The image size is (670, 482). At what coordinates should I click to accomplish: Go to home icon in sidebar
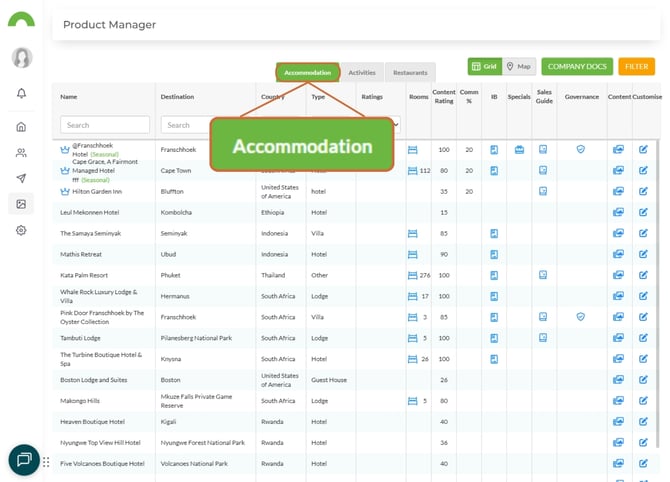coord(21,127)
